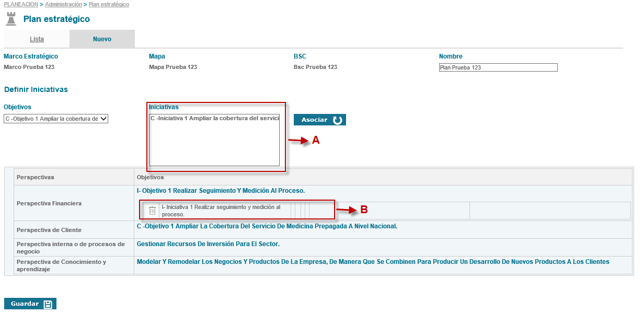
Task: Click the rook icon next to the page title
Action: [x=11, y=19]
